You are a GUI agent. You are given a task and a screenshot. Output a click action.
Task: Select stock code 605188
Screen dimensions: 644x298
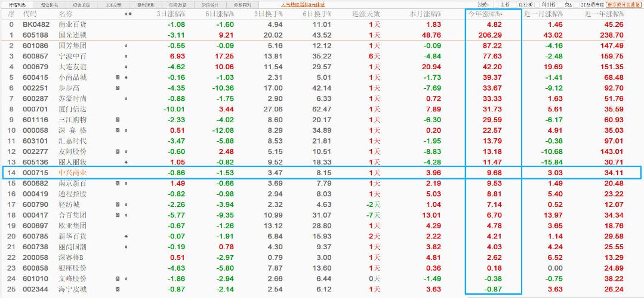(x=35, y=35)
